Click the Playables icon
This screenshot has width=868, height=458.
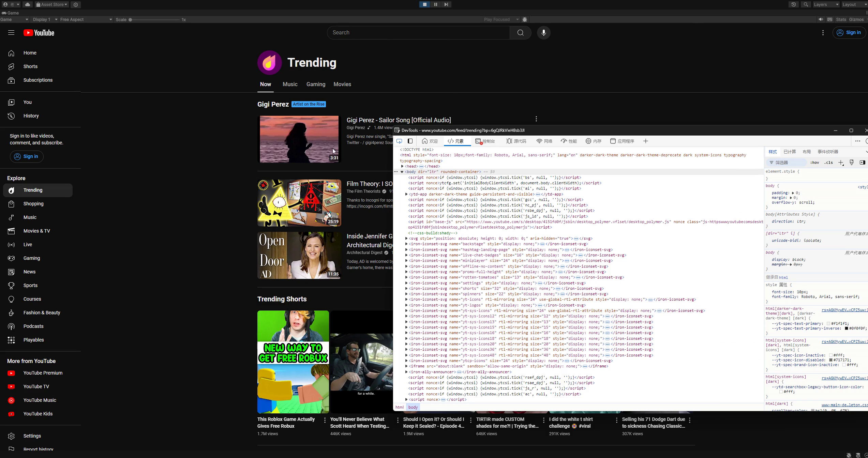tap(11, 340)
